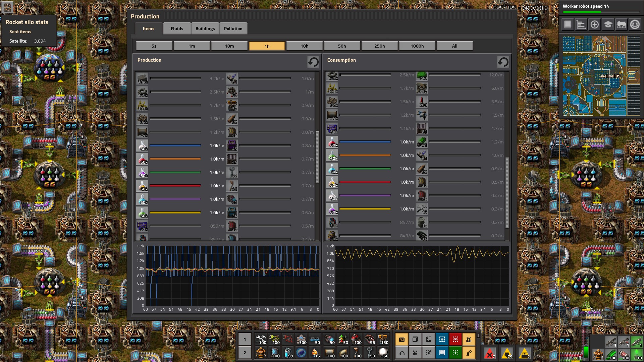The width and height of the screenshot is (644, 362).
Task: Click the power armor quickbar slot
Action: pos(261,353)
